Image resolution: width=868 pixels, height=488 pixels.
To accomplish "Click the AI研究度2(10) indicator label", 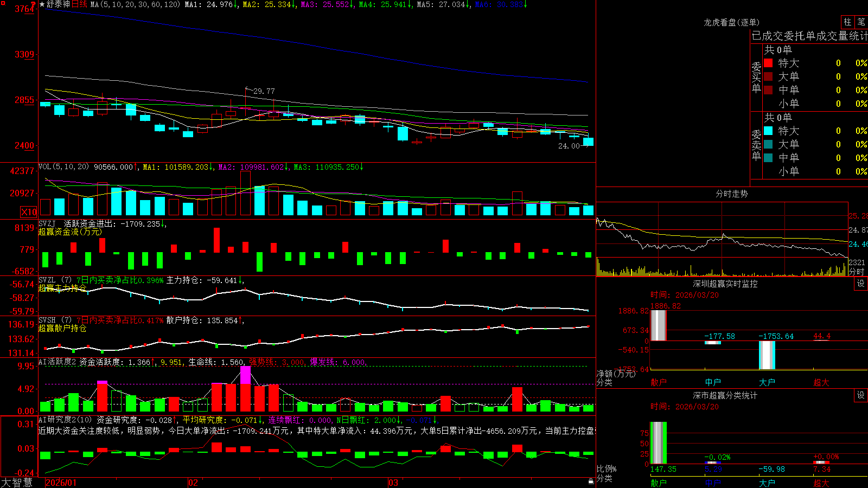I will pos(66,420).
